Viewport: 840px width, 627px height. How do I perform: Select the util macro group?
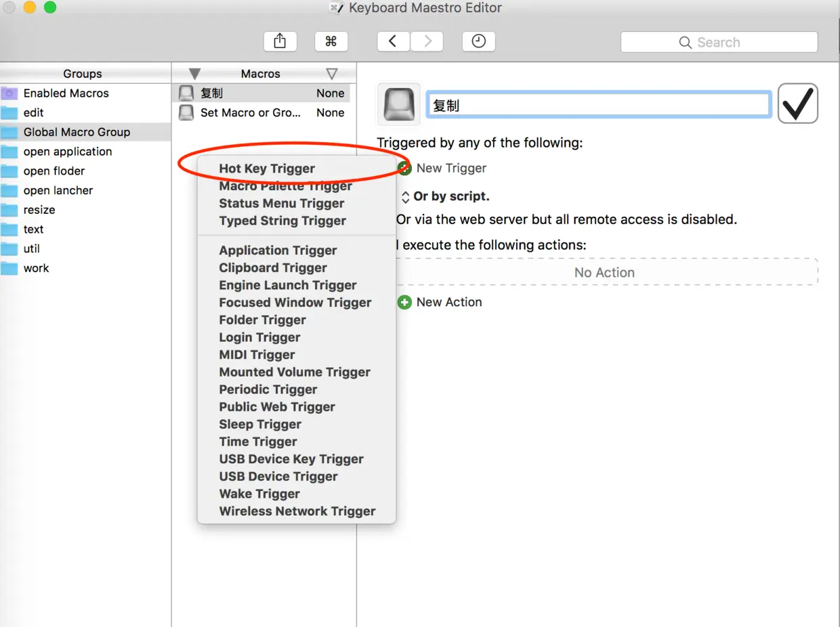click(85, 248)
